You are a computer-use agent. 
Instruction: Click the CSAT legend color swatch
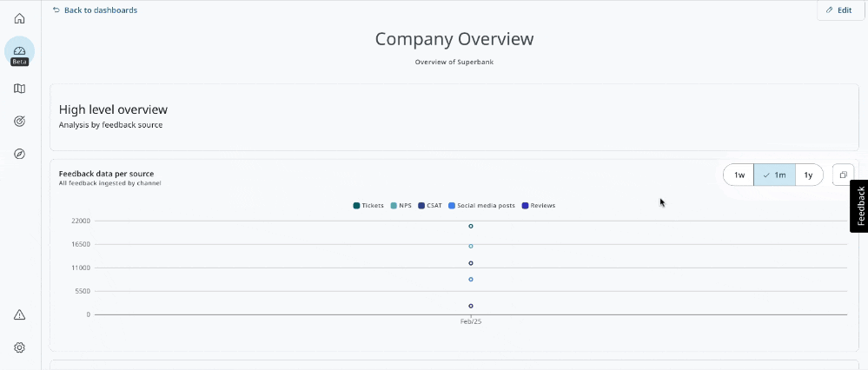(421, 206)
